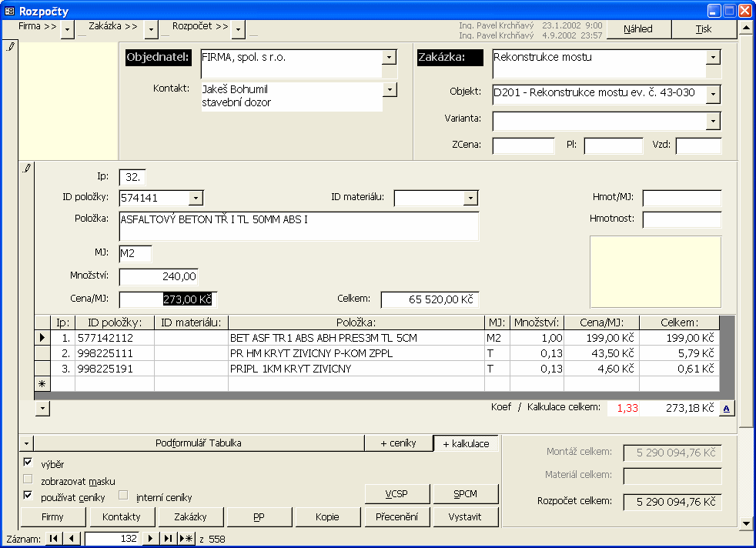The width and height of the screenshot is (756, 548).
Task: Click the pale yellow box under Hmotnost
Action: coord(655,272)
